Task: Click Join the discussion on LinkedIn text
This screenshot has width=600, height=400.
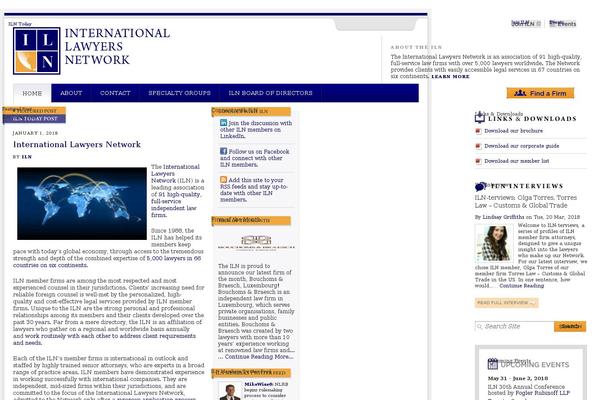Action: tap(256, 129)
